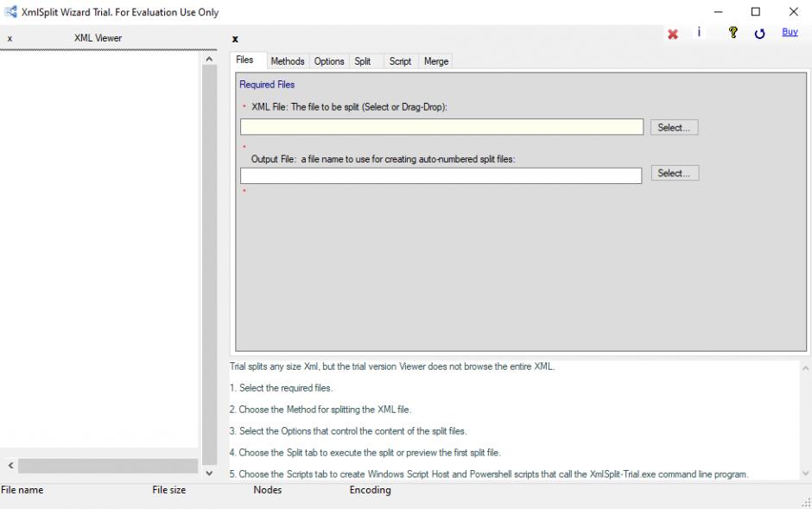Select the Merge tab
The width and height of the screenshot is (812, 509).
tap(436, 61)
